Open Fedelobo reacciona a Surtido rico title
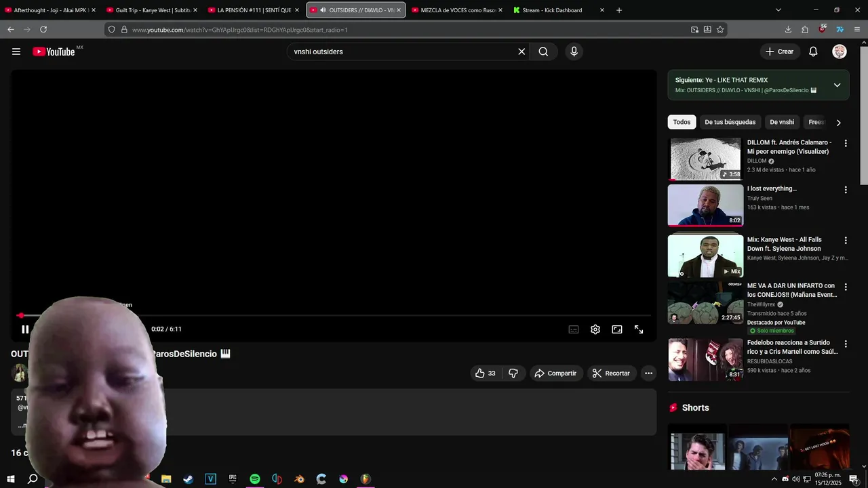This screenshot has width=868, height=488. pyautogui.click(x=792, y=347)
